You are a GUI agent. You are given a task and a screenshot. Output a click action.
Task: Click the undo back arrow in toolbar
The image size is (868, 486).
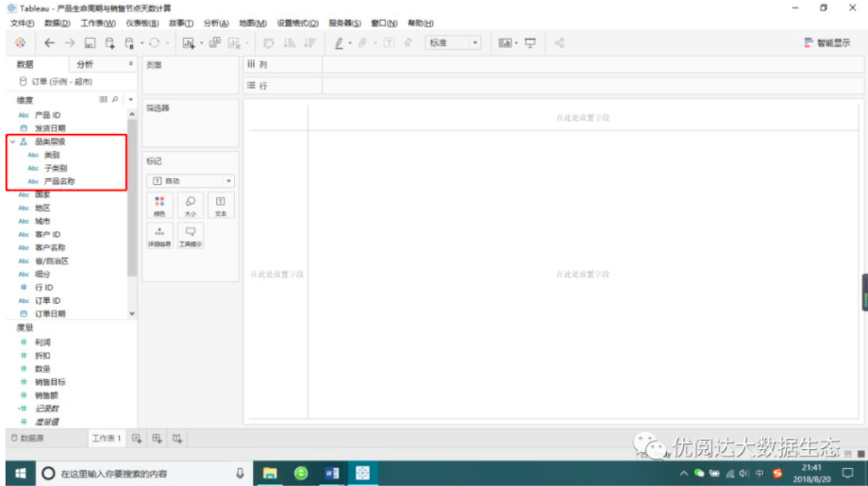click(x=49, y=43)
